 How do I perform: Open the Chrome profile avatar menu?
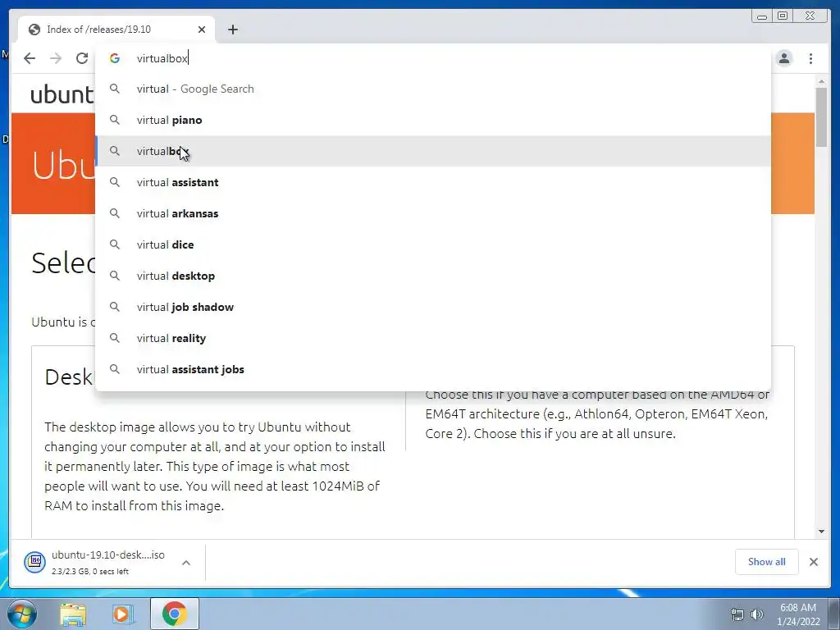point(784,58)
